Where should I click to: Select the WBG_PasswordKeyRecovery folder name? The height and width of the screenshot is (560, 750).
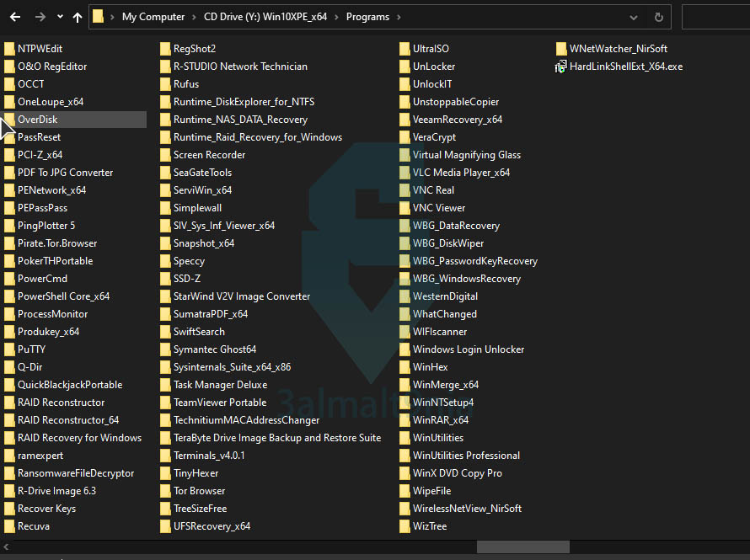(x=475, y=261)
